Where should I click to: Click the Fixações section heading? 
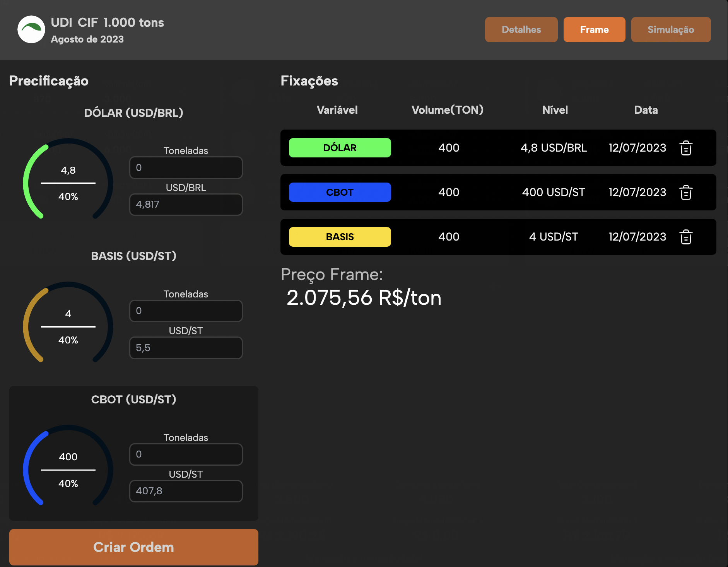[x=309, y=81]
